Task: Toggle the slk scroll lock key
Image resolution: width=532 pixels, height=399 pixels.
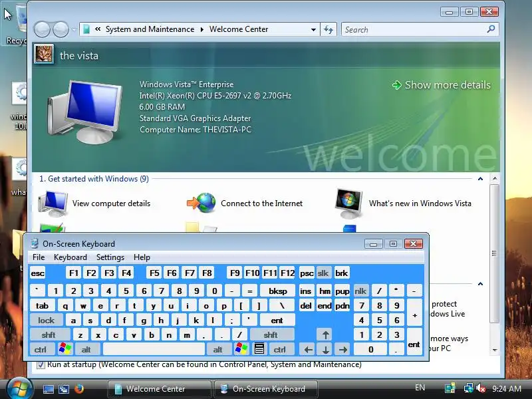Action: 323,273
